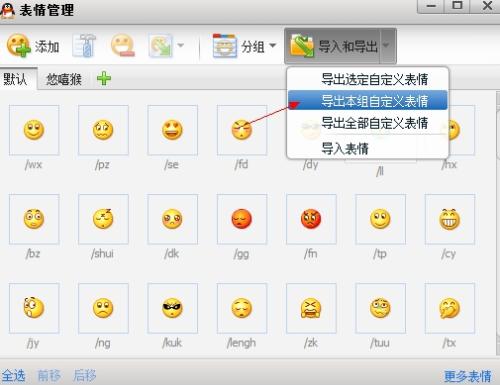
Task: Toggle the 导入和导出 dropdown arrow
Action: [x=387, y=46]
